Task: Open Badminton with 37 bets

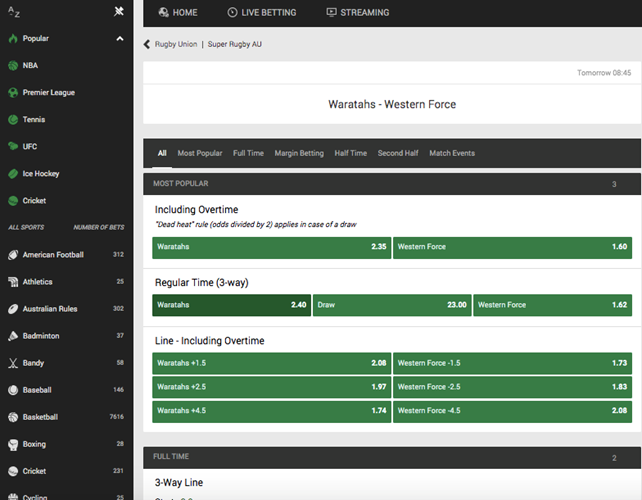Action: [x=66, y=336]
